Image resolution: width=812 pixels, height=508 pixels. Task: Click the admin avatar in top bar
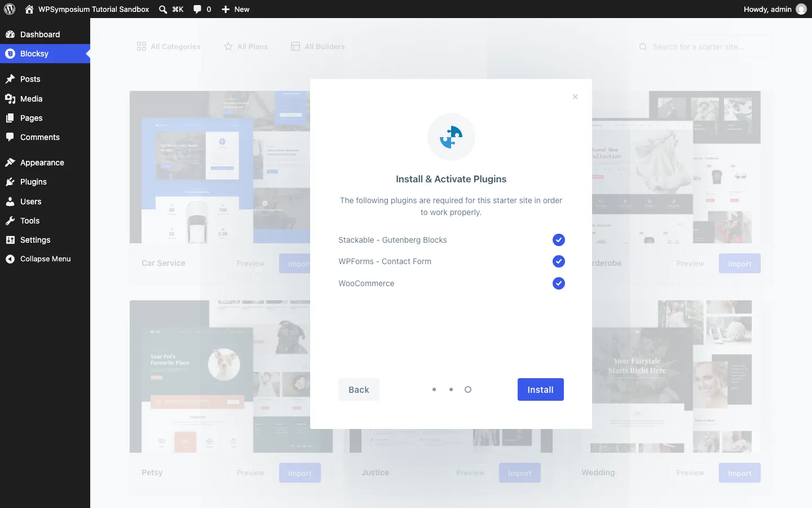tap(801, 9)
